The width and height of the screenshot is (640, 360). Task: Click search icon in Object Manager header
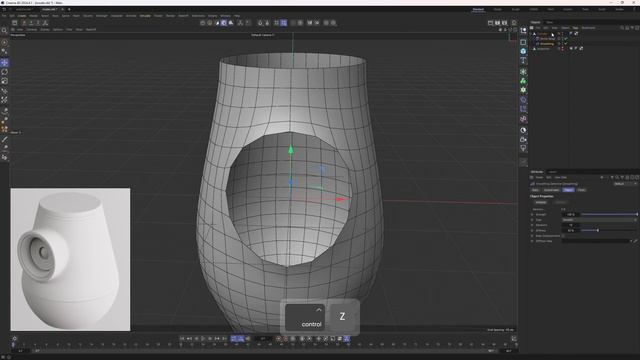click(622, 28)
